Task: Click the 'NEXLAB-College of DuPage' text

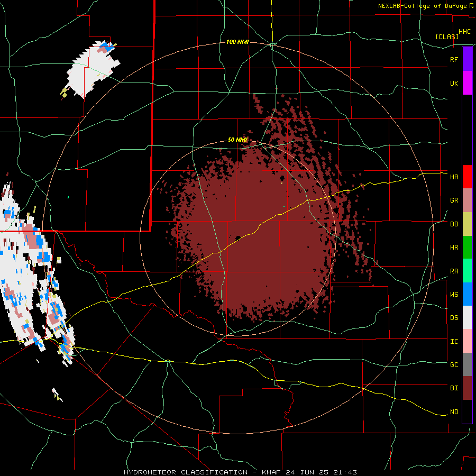Action: click(x=423, y=6)
